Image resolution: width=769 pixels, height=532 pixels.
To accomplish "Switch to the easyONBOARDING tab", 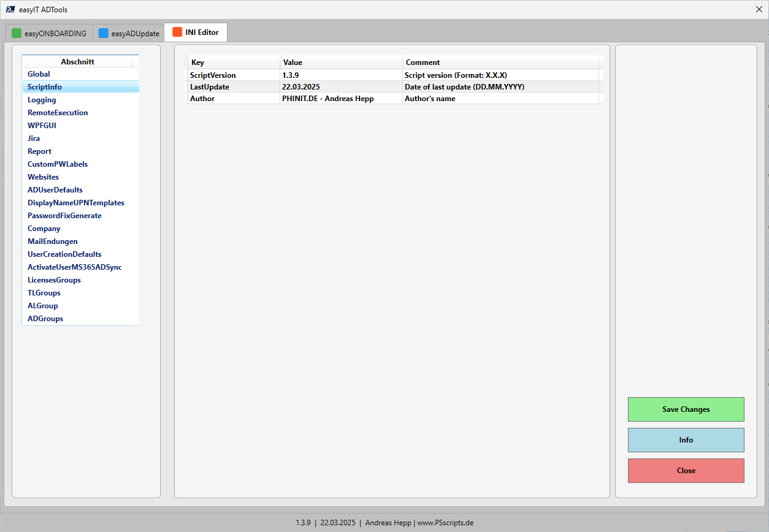I will click(55, 33).
